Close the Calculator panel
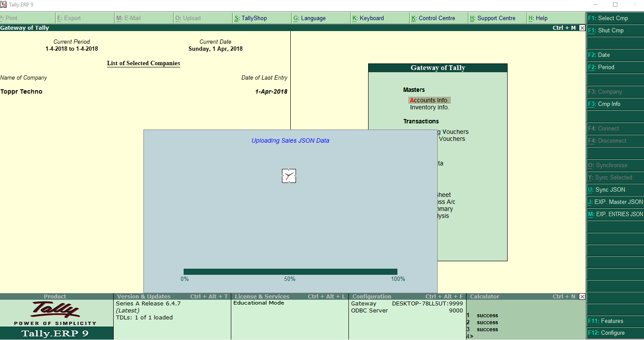Viewport: 644px width, 340px height. click(582, 296)
